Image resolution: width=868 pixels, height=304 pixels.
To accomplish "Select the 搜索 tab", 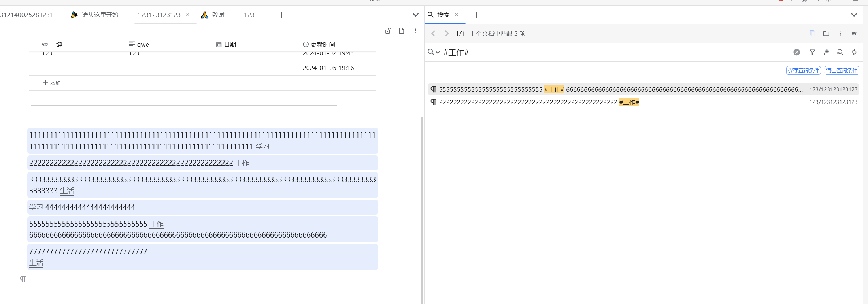I will (x=443, y=15).
